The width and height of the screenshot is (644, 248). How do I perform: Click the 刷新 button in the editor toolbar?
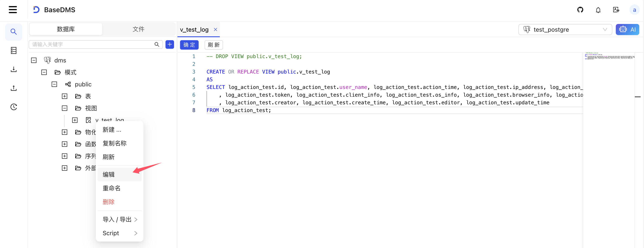tap(214, 45)
